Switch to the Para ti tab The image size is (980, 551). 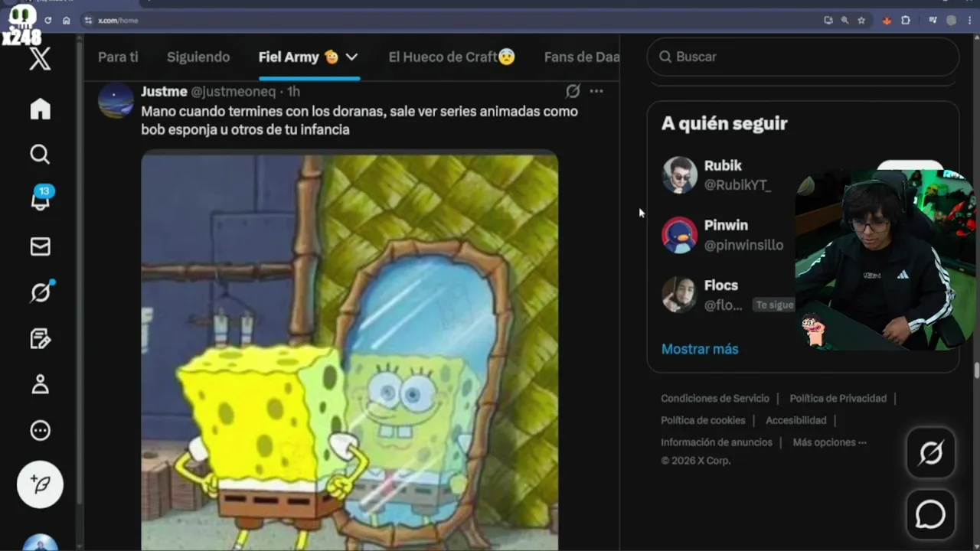tap(118, 57)
